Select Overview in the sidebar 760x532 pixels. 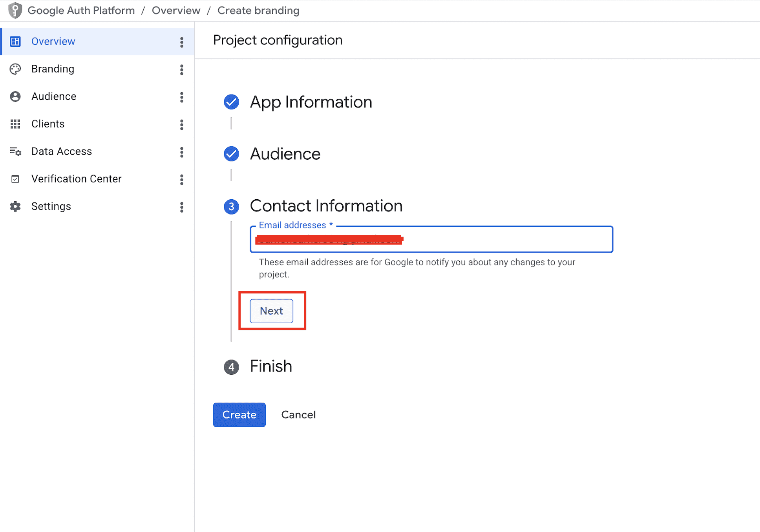(x=97, y=42)
